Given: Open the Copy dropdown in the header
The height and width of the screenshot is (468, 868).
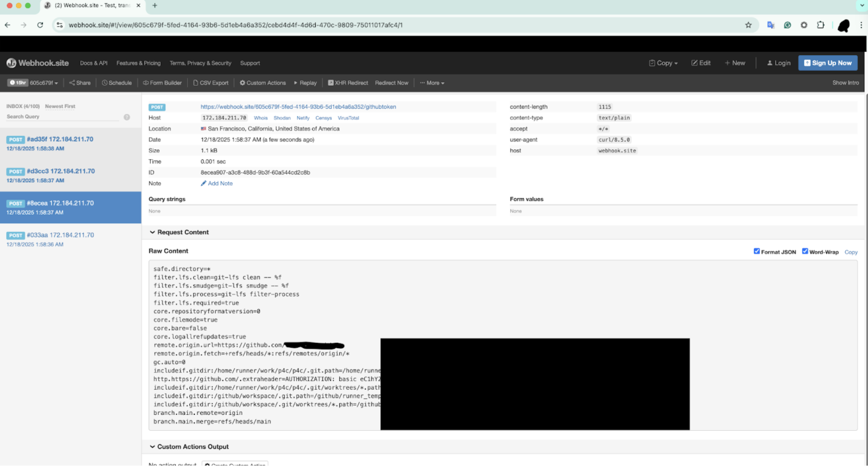Looking at the screenshot, I should 663,63.
